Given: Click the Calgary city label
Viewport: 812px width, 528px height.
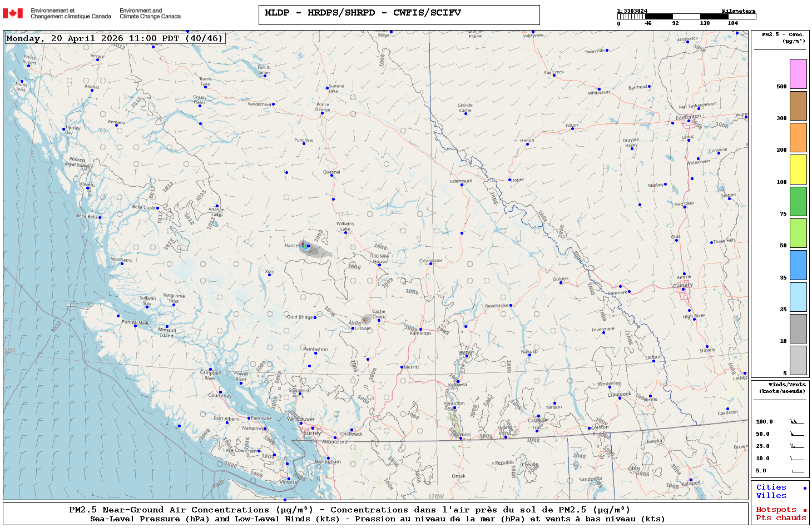Looking at the screenshot, I should pyautogui.click(x=683, y=285).
